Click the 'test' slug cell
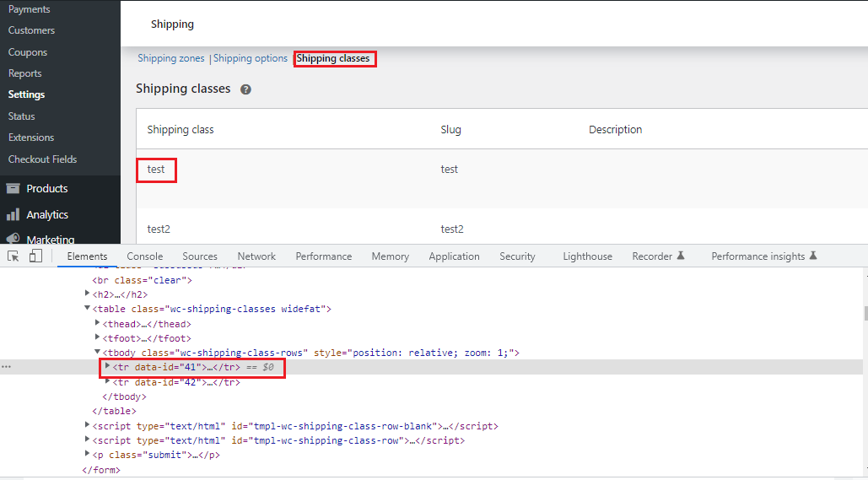This screenshot has width=868, height=480. point(450,170)
